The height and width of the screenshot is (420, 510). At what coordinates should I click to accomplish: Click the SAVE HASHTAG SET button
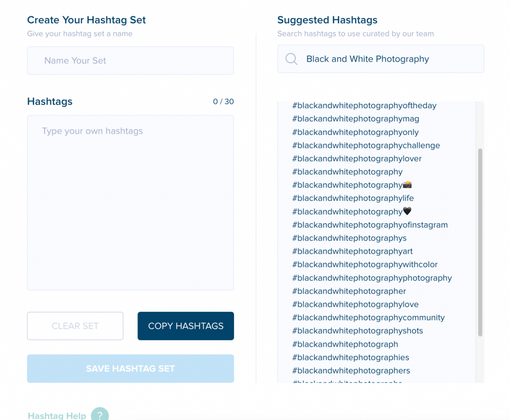click(x=130, y=369)
